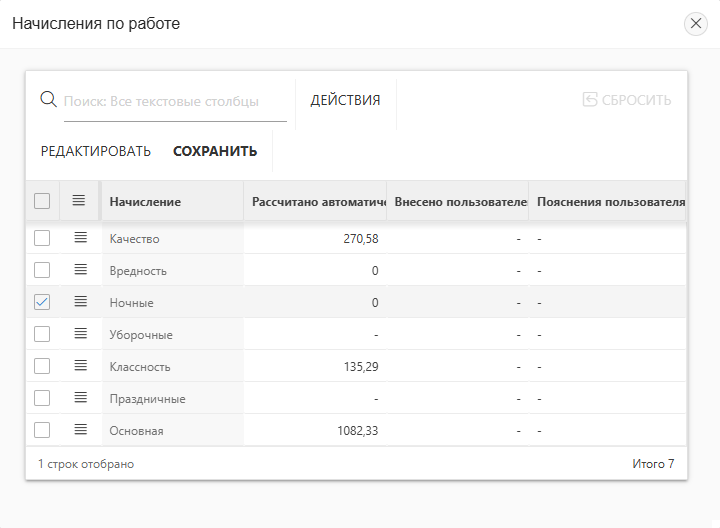The width and height of the screenshot is (720, 528).
Task: Click the Начисление column header
Action: (x=145, y=202)
